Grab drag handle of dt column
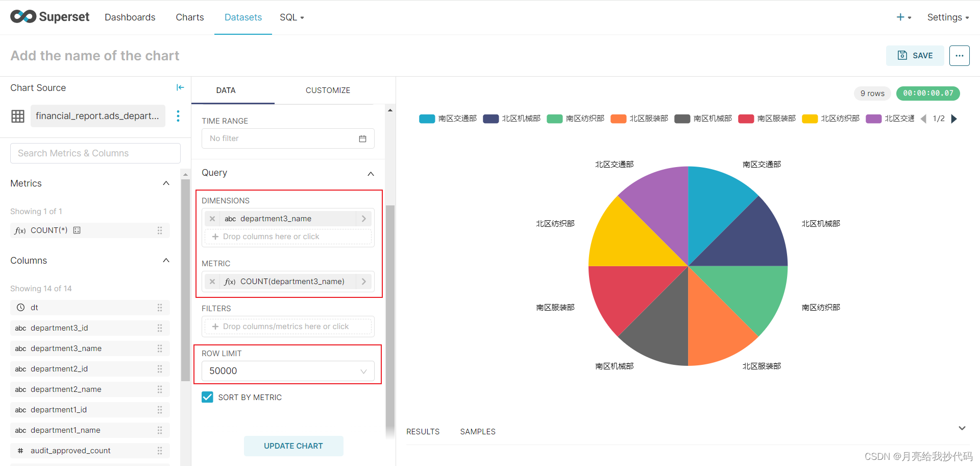The image size is (980, 466). coord(160,308)
